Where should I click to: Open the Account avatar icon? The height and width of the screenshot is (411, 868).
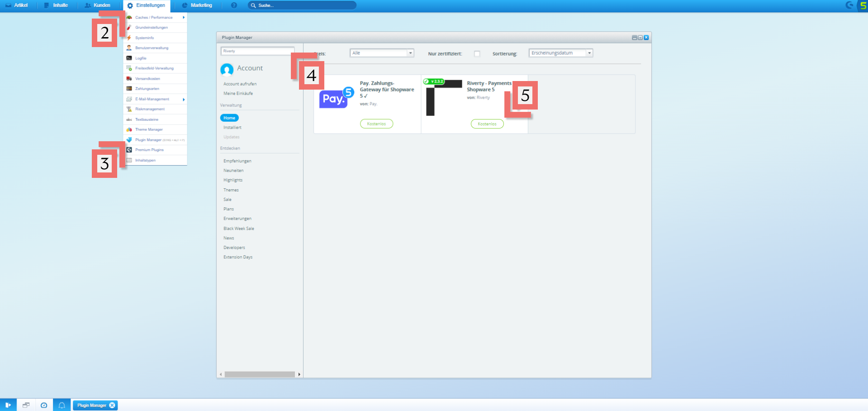click(227, 69)
